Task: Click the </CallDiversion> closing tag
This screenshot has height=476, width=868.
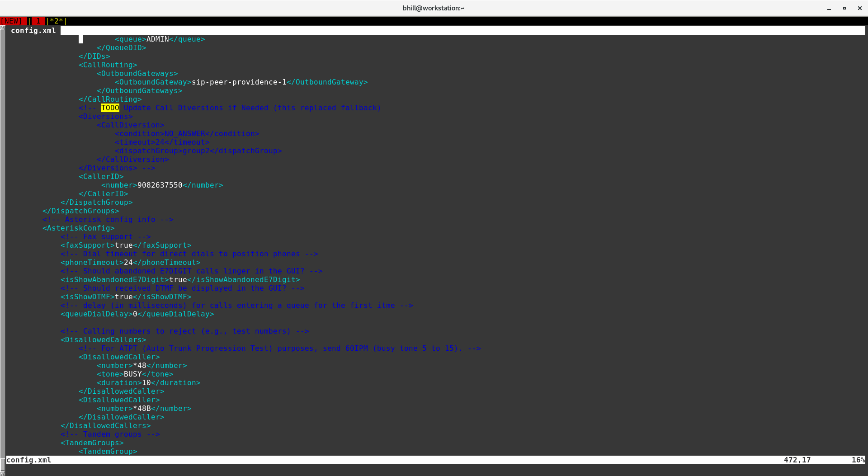Action: [133, 159]
